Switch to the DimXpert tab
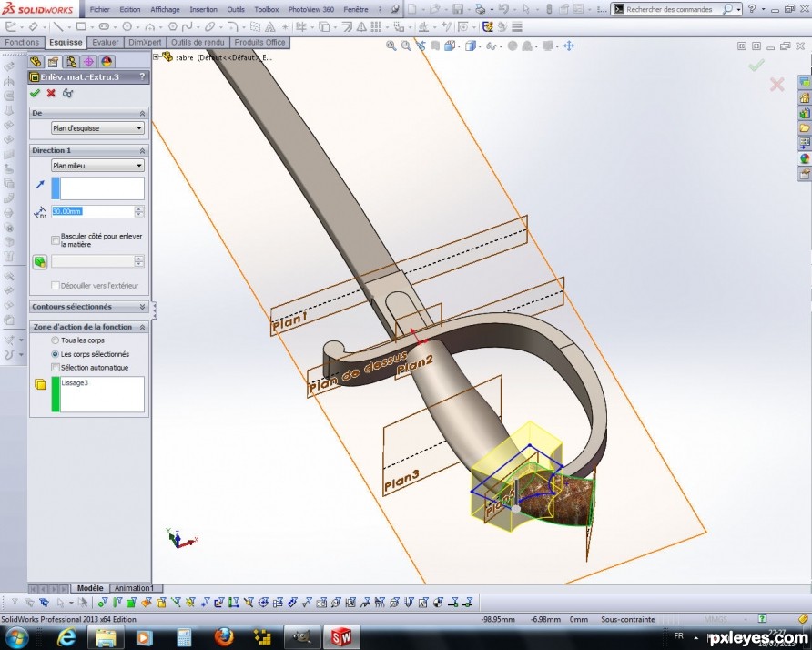 pyautogui.click(x=145, y=43)
